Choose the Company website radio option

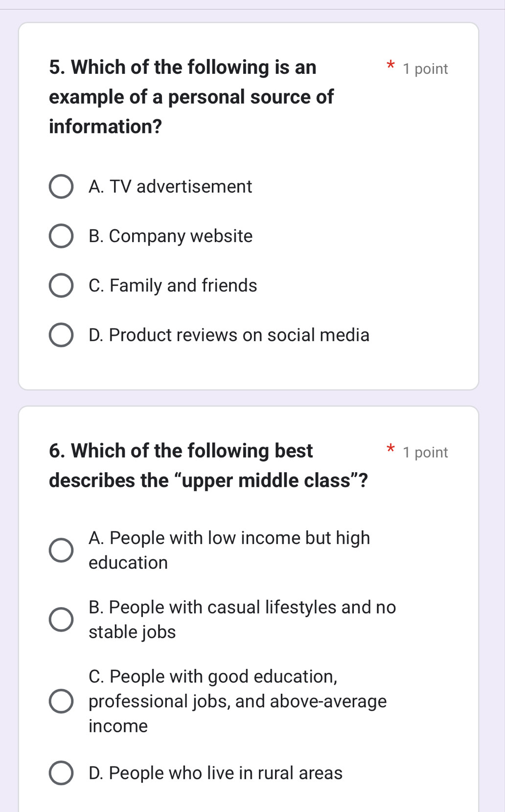tap(61, 236)
